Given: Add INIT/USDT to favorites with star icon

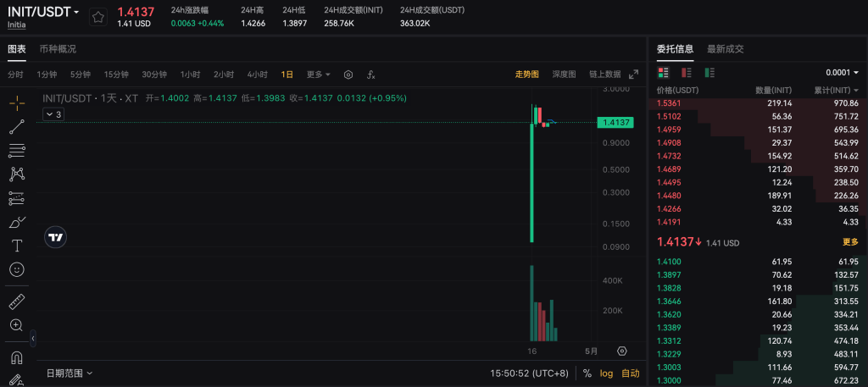Looking at the screenshot, I should pos(98,17).
